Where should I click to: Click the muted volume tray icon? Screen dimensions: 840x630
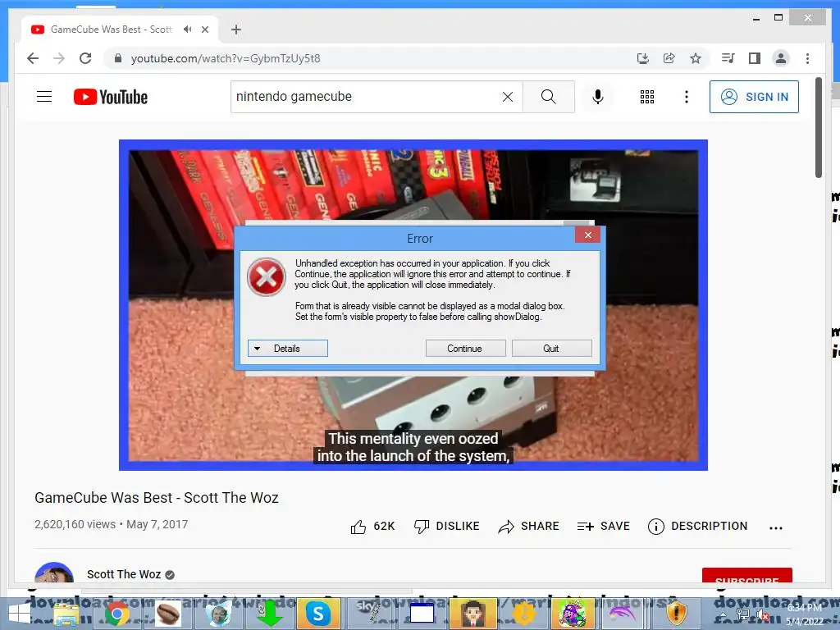tap(762, 615)
